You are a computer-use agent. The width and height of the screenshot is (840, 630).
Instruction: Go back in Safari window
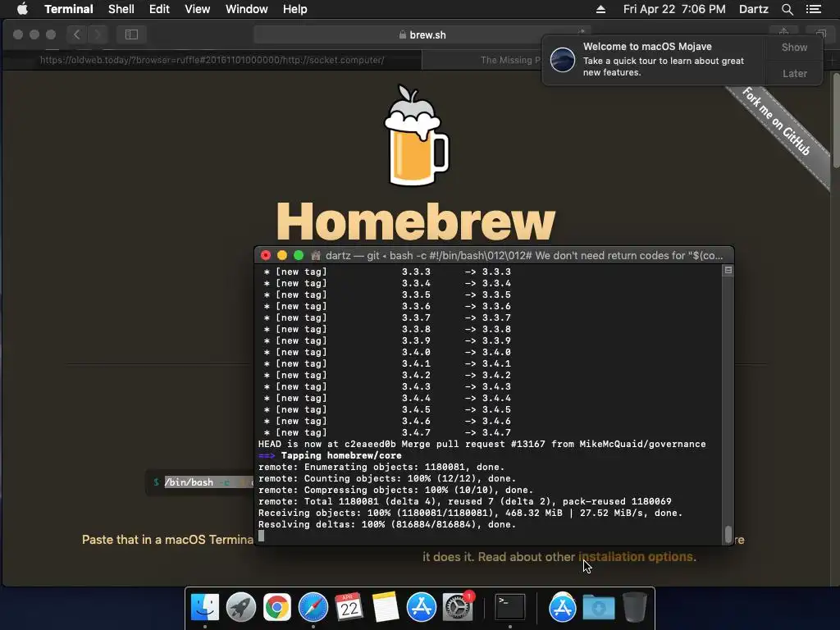click(76, 34)
